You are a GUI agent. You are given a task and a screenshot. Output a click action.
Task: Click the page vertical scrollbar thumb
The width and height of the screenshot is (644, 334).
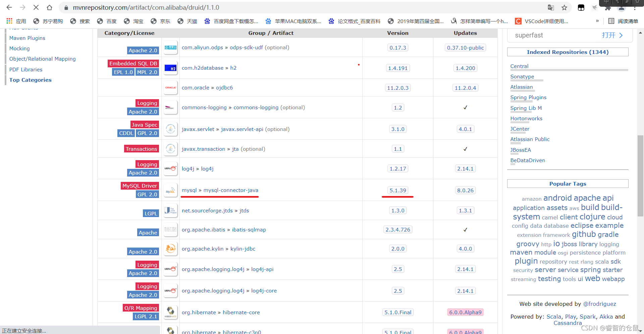pyautogui.click(x=640, y=176)
